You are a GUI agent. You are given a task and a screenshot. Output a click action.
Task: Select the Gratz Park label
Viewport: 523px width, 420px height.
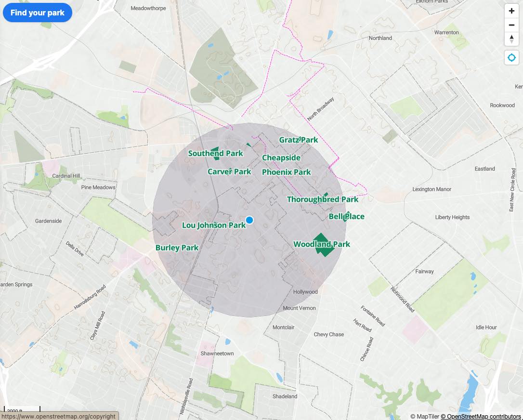(299, 140)
